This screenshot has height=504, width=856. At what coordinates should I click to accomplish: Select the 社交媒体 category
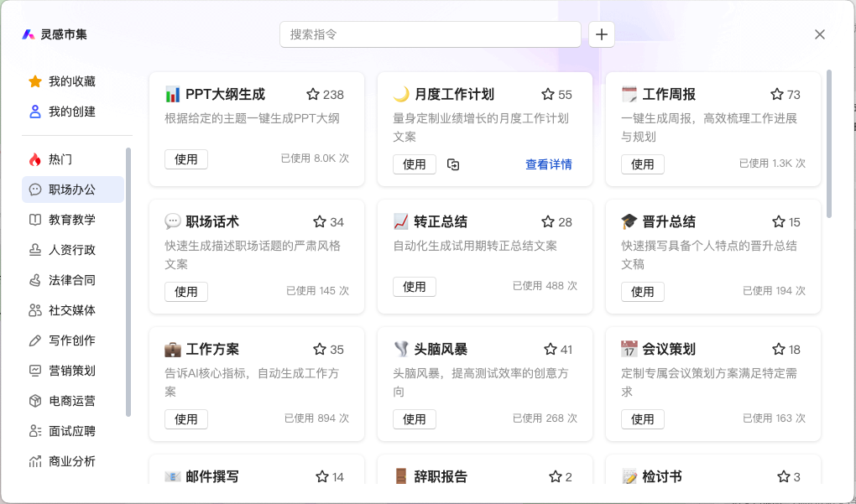(x=73, y=310)
